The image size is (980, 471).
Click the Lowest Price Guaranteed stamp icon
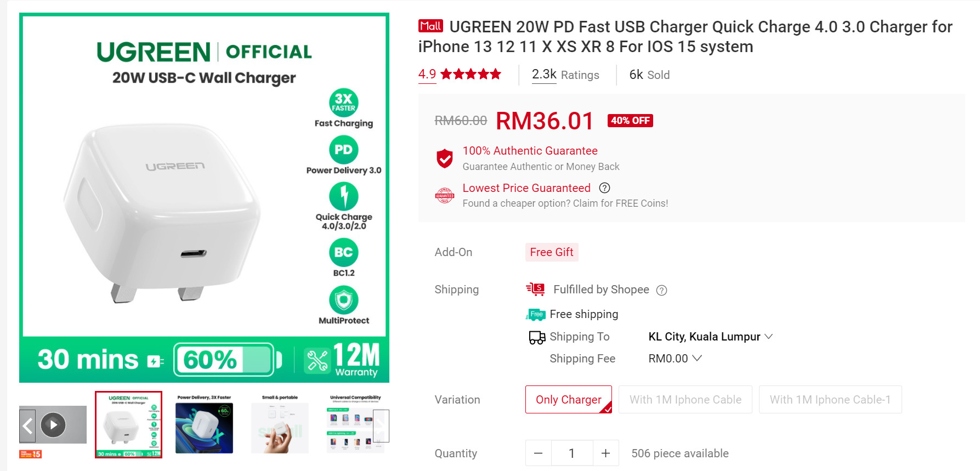coord(445,195)
